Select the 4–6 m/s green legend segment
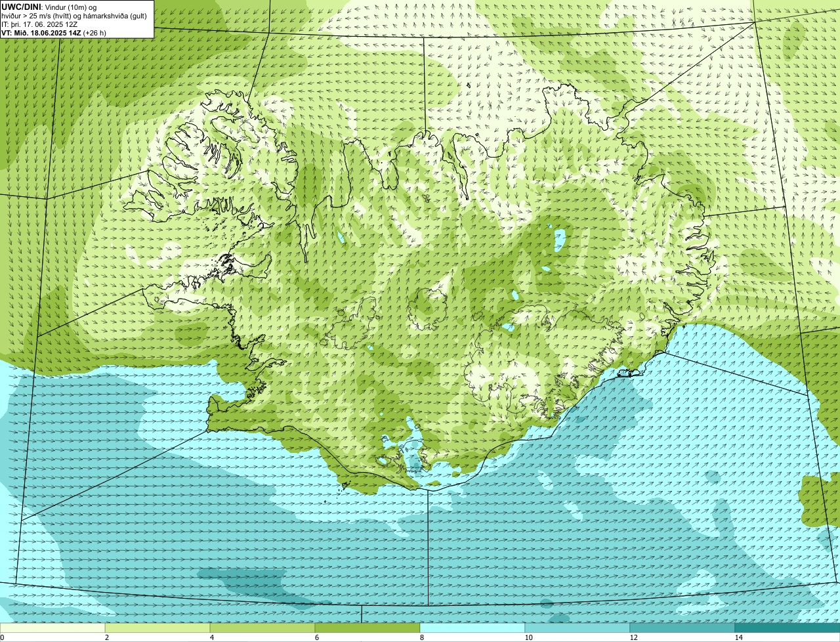The width and height of the screenshot is (840, 642). tap(262, 628)
